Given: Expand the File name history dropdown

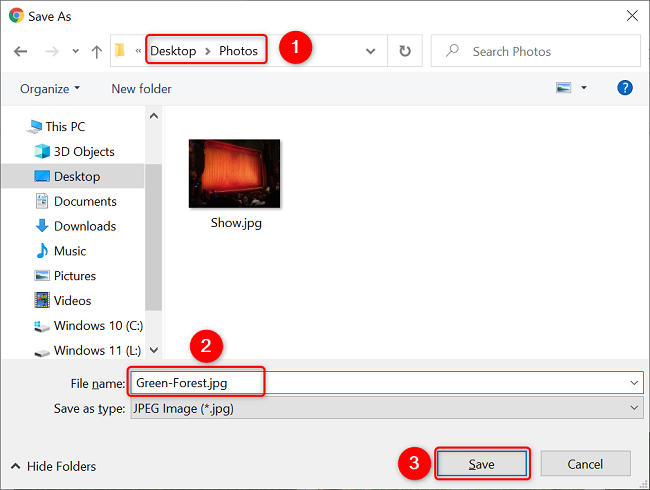Looking at the screenshot, I should pos(634,383).
